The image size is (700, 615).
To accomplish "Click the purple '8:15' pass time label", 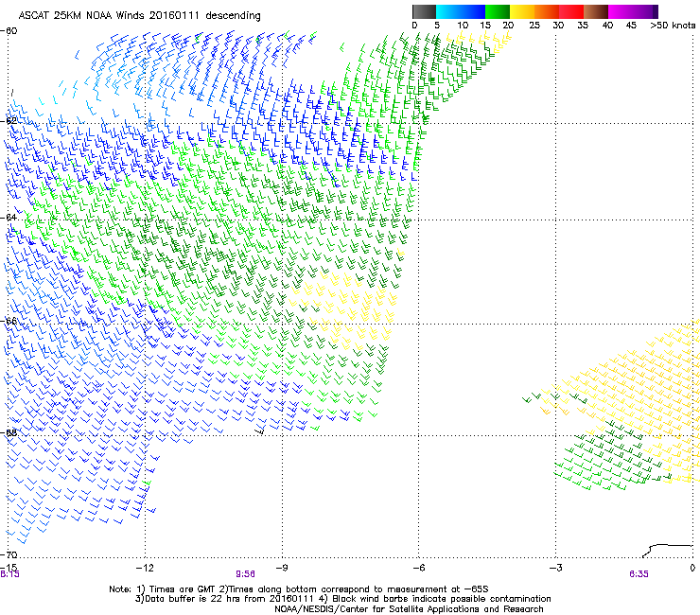I will click(x=9, y=574).
